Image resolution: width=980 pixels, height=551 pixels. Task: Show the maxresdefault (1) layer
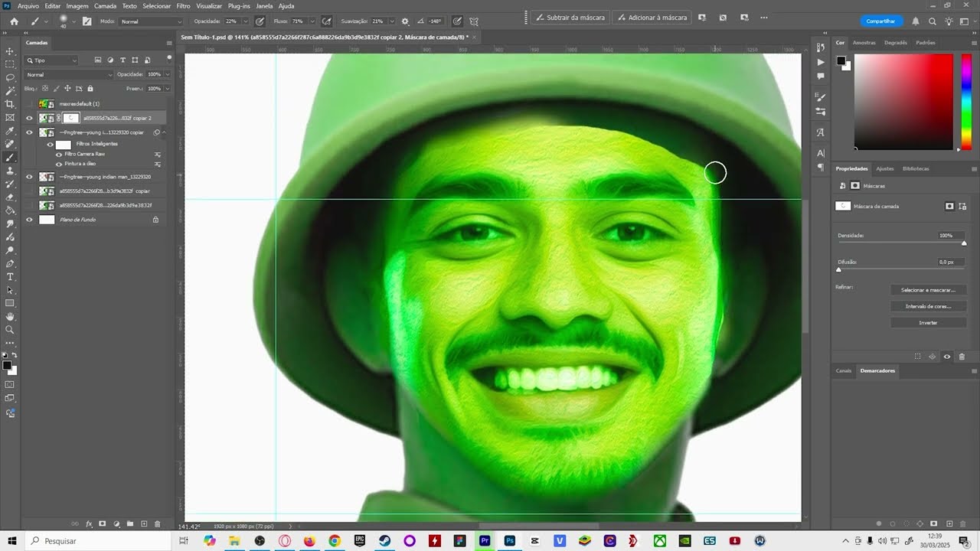(x=29, y=103)
